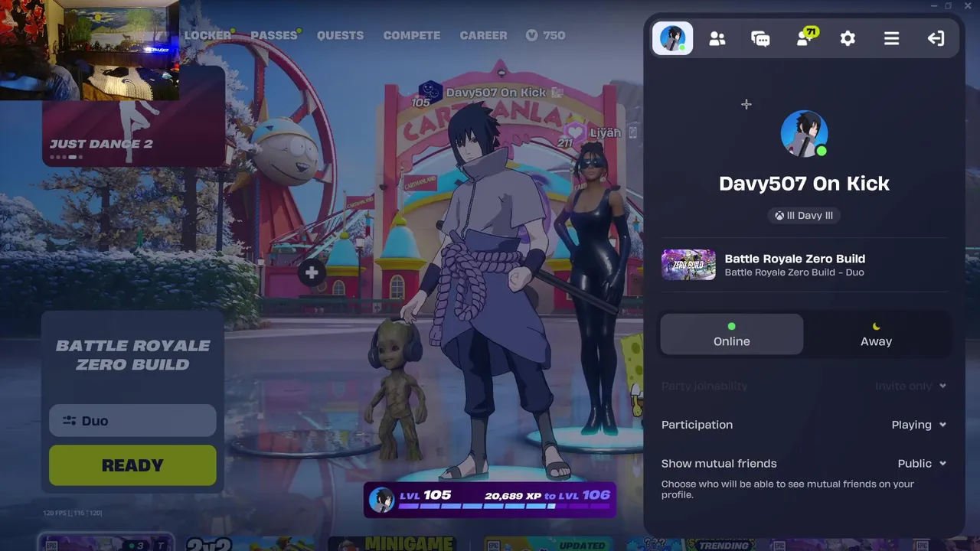Set status to Online
This screenshot has height=551, width=980.
pos(731,334)
